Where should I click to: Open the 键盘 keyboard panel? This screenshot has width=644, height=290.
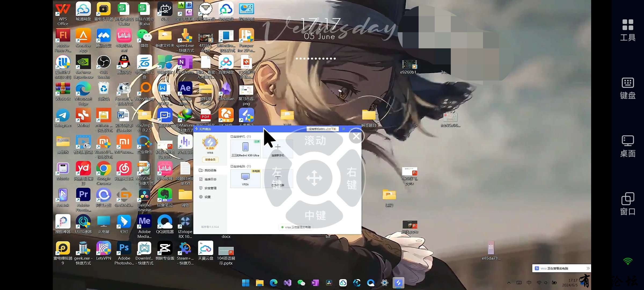point(628,88)
